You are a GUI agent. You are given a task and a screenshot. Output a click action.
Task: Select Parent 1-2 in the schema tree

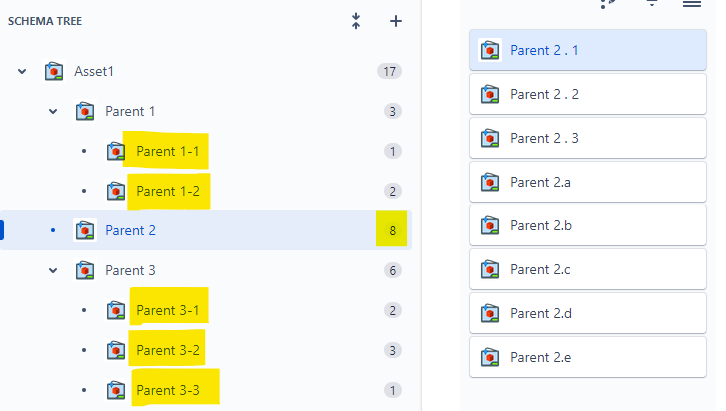tap(168, 191)
